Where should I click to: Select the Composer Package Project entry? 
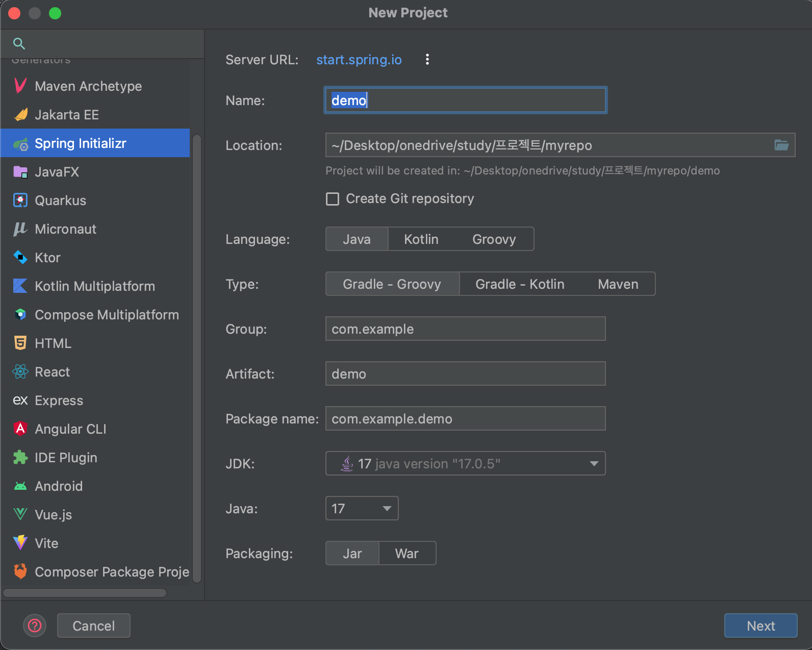95,572
